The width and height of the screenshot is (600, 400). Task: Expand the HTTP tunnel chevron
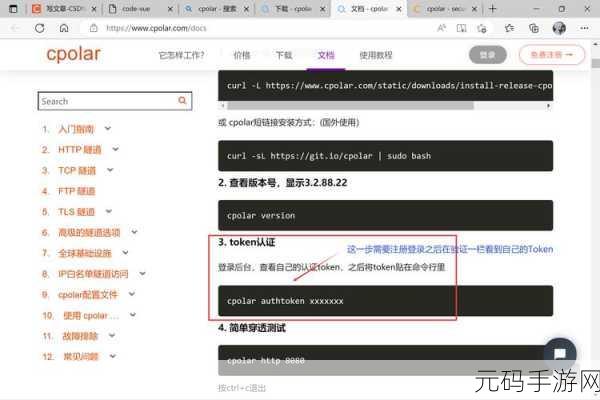(x=116, y=149)
